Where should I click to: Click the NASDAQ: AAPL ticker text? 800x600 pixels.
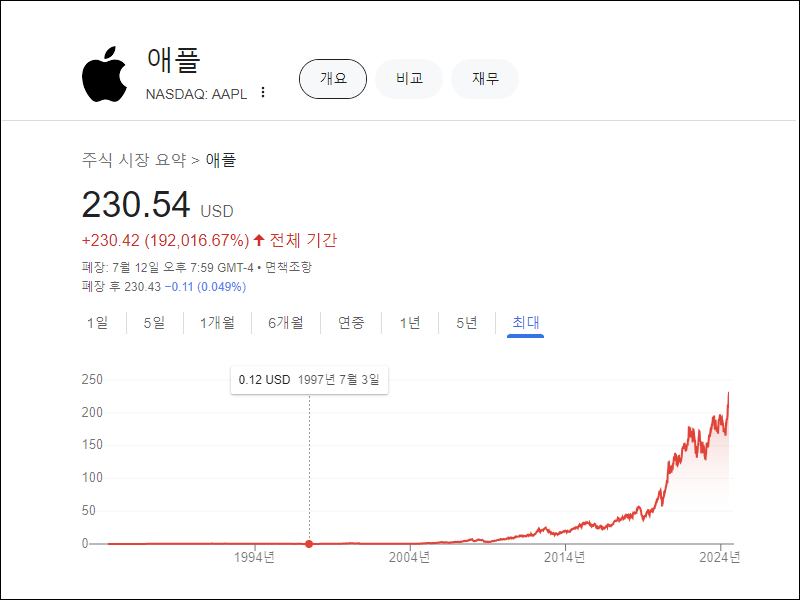coord(196,94)
